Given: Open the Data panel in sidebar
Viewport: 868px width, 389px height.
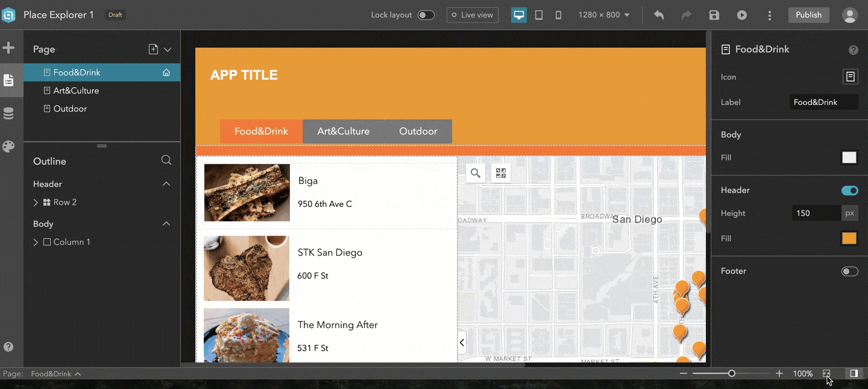Looking at the screenshot, I should point(8,113).
